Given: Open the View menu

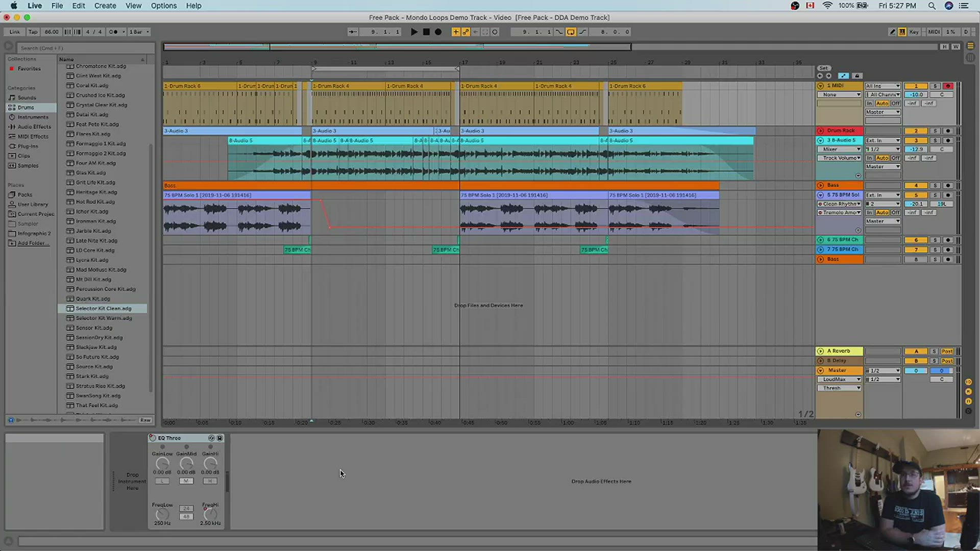Looking at the screenshot, I should tap(133, 6).
